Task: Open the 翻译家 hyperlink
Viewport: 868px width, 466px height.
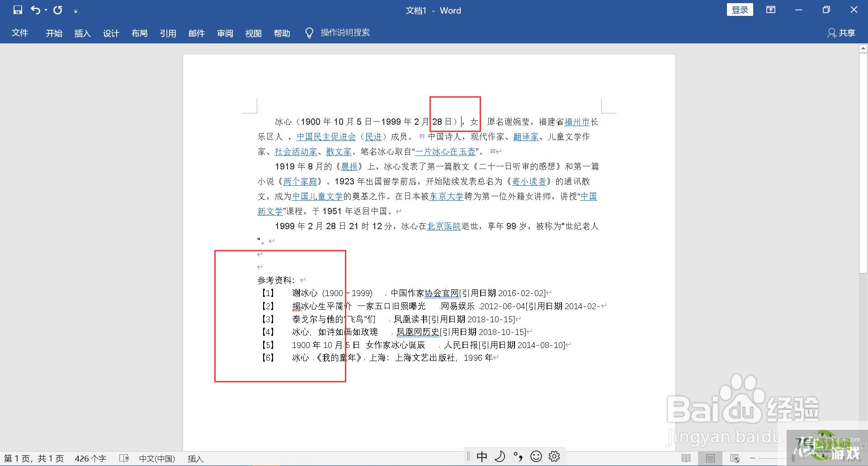Action: click(526, 137)
